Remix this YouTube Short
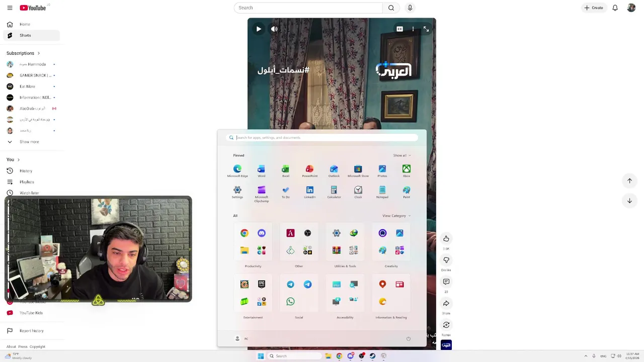 pos(446,325)
